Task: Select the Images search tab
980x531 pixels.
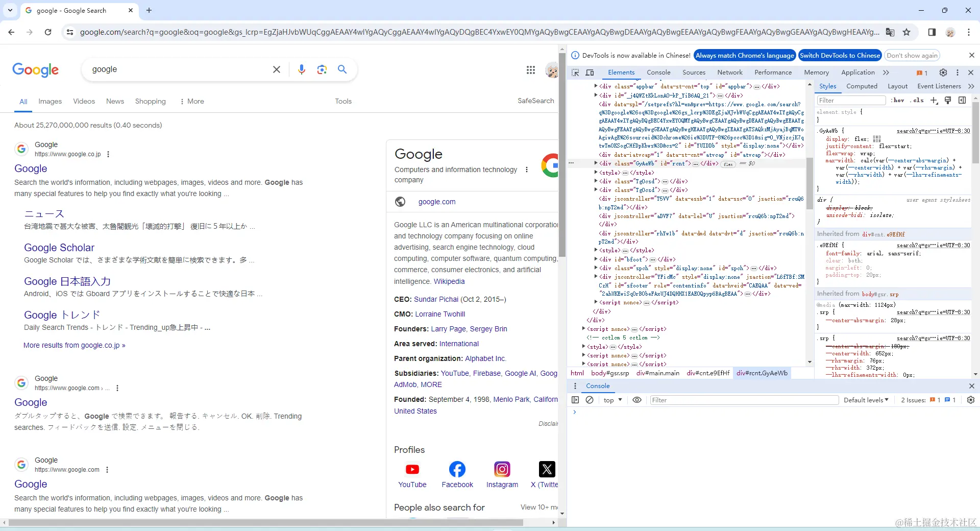Action: click(x=50, y=101)
